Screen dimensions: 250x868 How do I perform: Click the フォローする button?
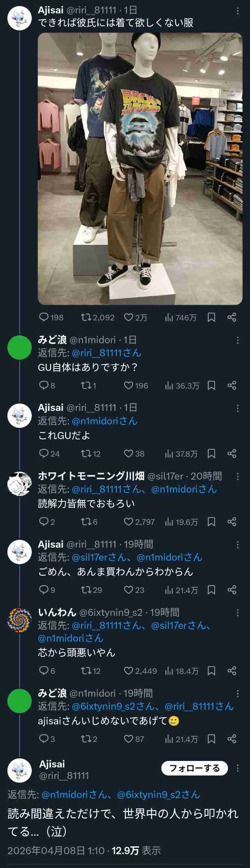pos(194,768)
